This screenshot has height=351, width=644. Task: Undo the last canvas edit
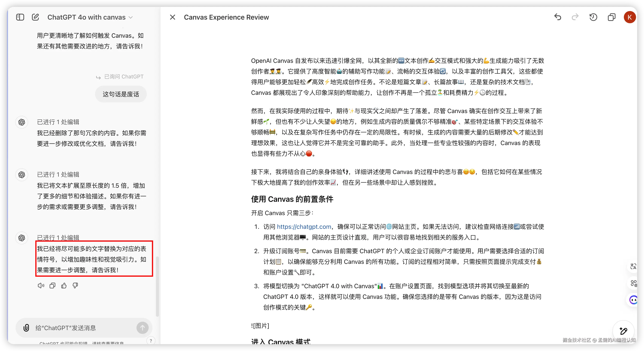[x=558, y=17]
